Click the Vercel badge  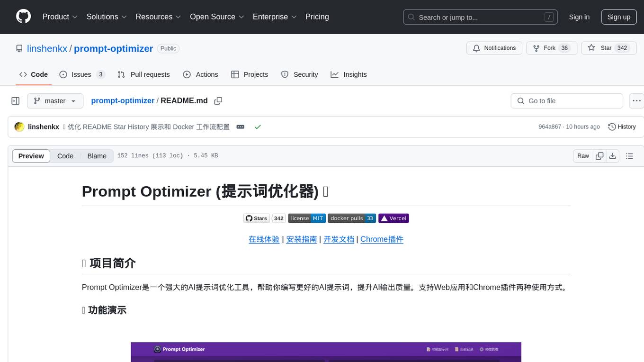pyautogui.click(x=394, y=218)
